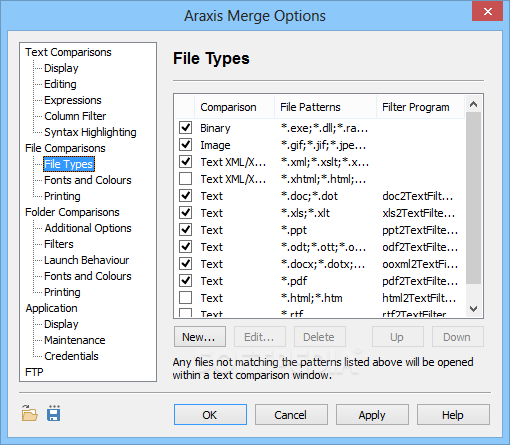This screenshot has width=510, height=445.
Task: Open Syntax Highlighting options page
Action: pos(90,132)
